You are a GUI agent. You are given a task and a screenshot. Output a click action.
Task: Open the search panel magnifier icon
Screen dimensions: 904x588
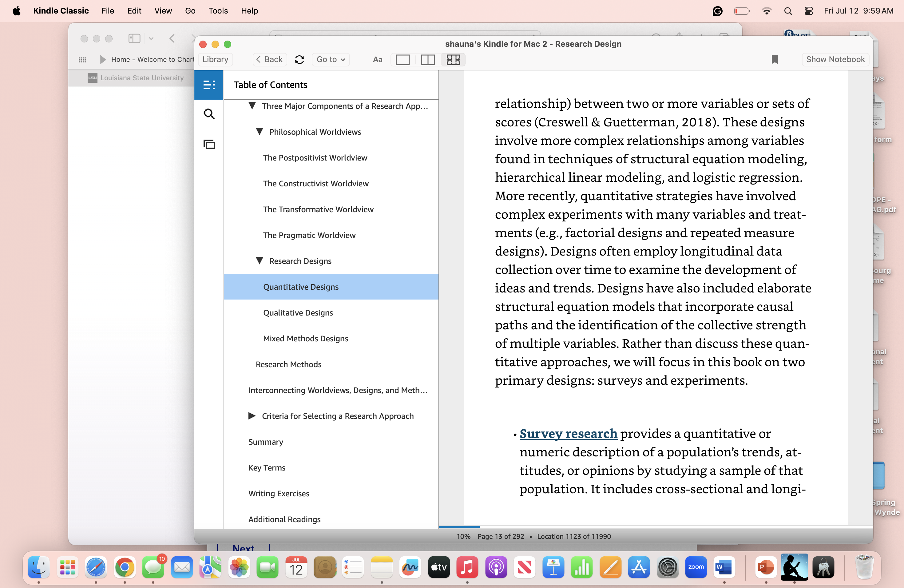(x=209, y=114)
